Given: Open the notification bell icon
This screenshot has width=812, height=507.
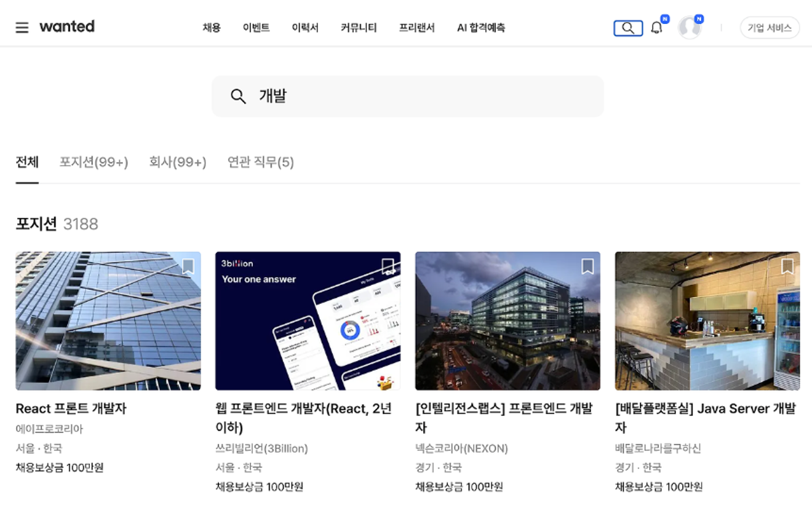Looking at the screenshot, I should [657, 28].
